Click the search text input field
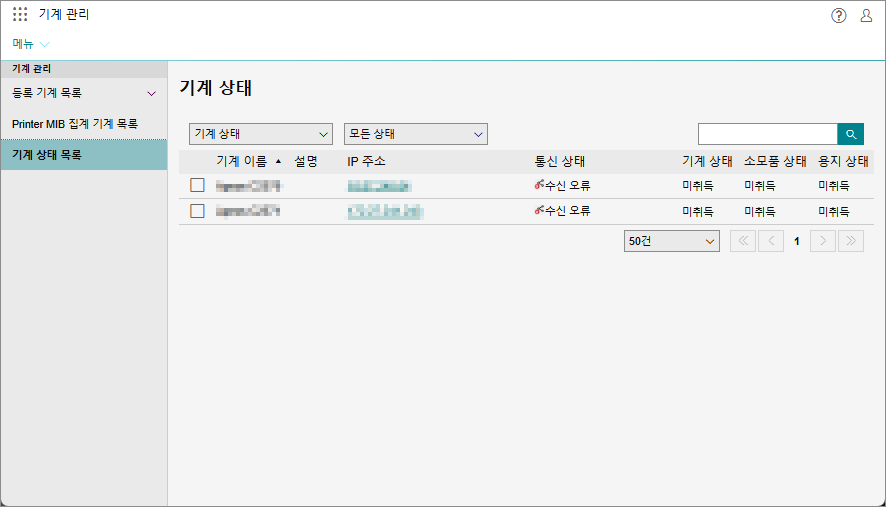This screenshot has height=507, width=886. click(x=766, y=134)
